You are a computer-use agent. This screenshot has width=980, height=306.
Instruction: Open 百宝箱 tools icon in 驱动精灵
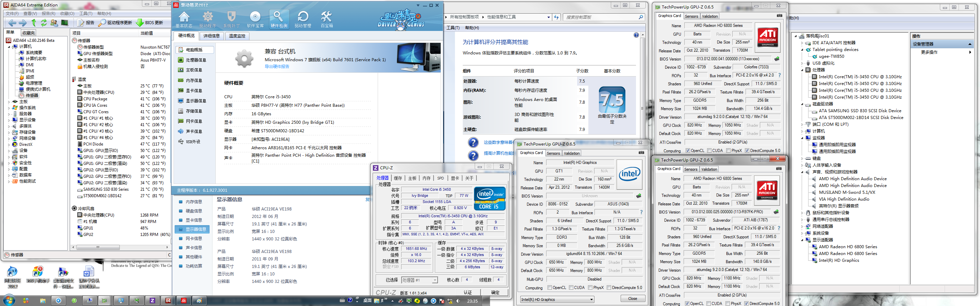326,19
